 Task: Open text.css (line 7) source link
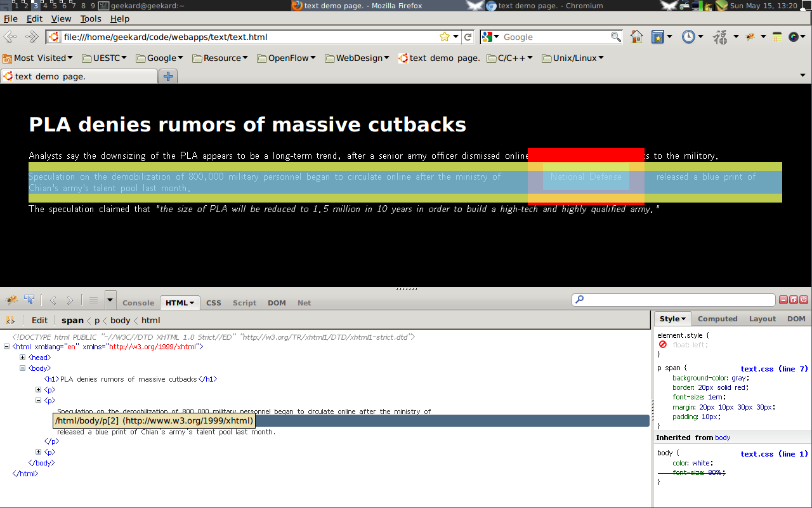[x=774, y=369]
